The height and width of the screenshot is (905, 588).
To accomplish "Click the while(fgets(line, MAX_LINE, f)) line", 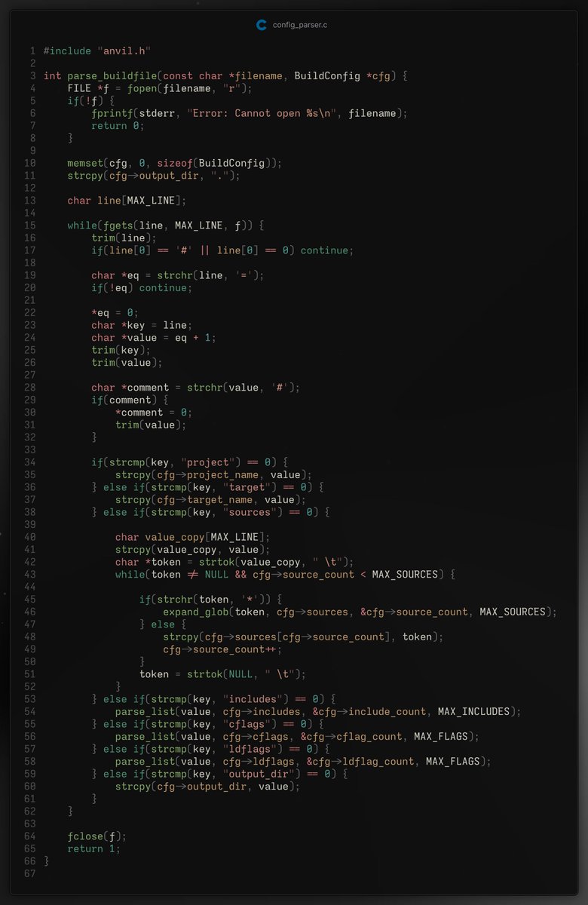I will tap(166, 225).
